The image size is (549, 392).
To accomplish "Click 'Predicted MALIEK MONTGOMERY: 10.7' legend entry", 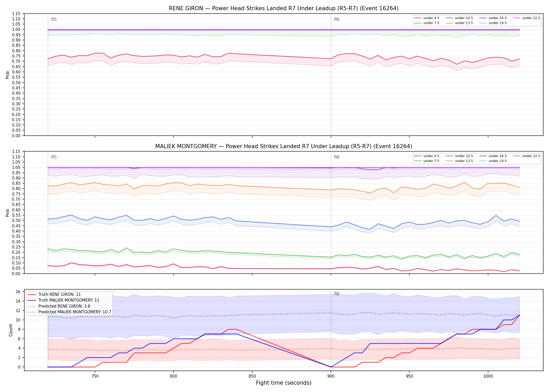I will pos(69,312).
